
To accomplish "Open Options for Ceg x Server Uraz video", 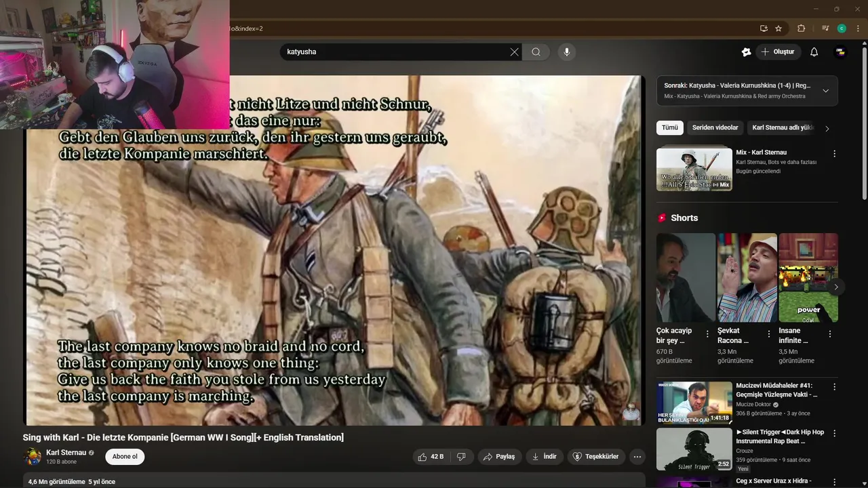I will (x=834, y=481).
